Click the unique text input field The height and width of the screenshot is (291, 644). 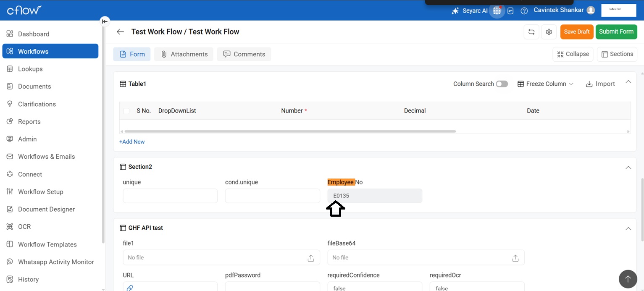point(170,196)
